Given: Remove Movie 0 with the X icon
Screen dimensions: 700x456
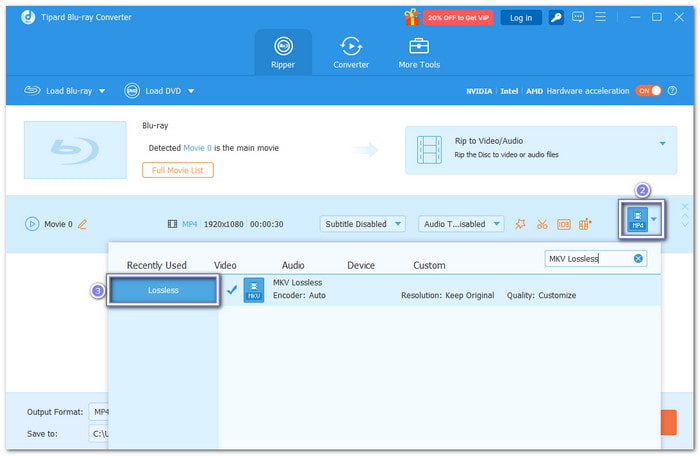Looking at the screenshot, I should (x=685, y=206).
